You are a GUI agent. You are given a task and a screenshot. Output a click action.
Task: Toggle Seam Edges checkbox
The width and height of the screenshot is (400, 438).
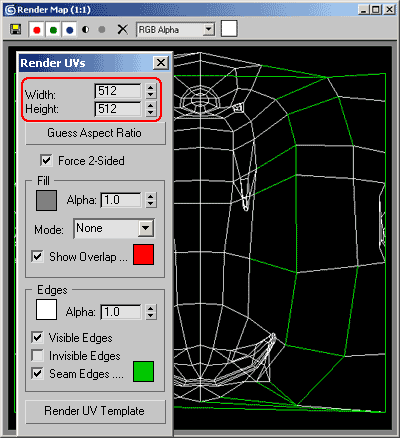(x=37, y=373)
